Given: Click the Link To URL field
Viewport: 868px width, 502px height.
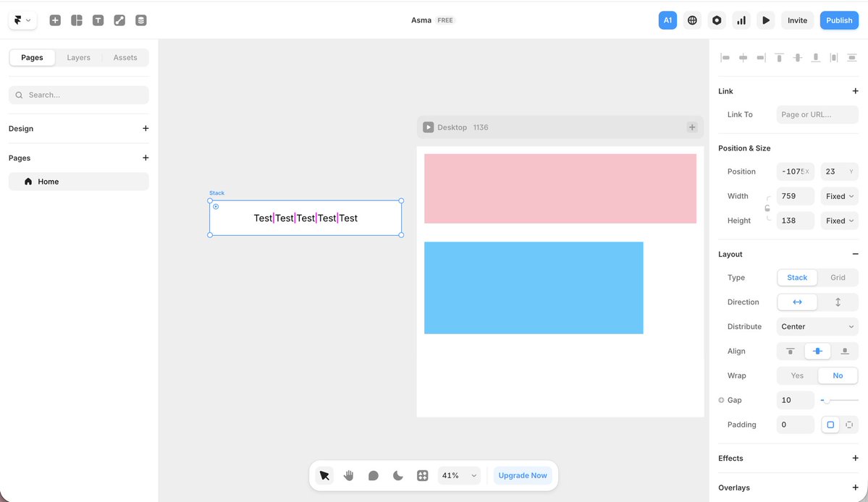Looking at the screenshot, I should [817, 114].
